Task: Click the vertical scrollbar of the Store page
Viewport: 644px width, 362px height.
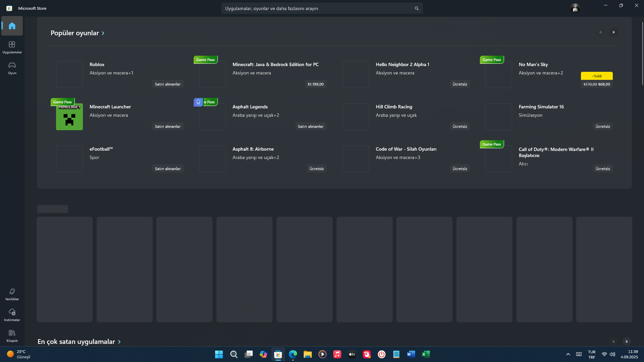Action: coord(642,54)
